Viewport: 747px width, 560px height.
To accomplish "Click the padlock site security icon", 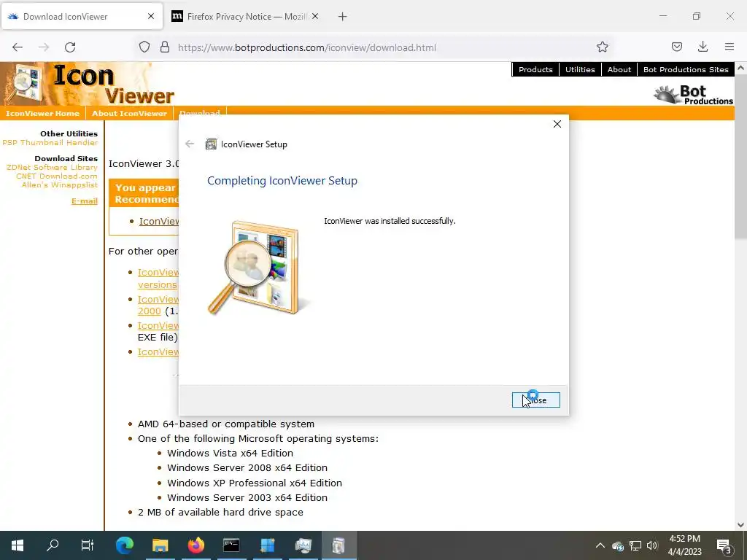I will (165, 47).
